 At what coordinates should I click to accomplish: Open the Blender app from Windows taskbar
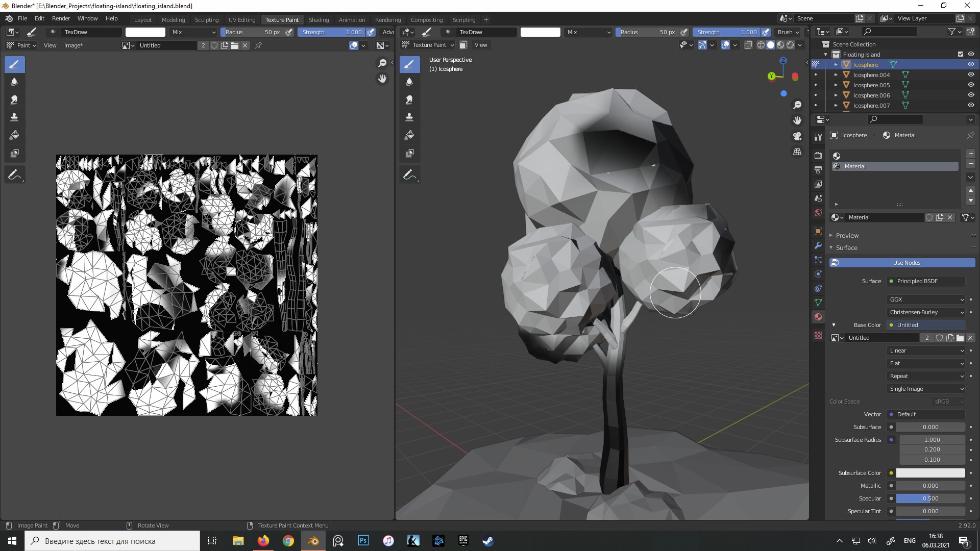tap(313, 541)
